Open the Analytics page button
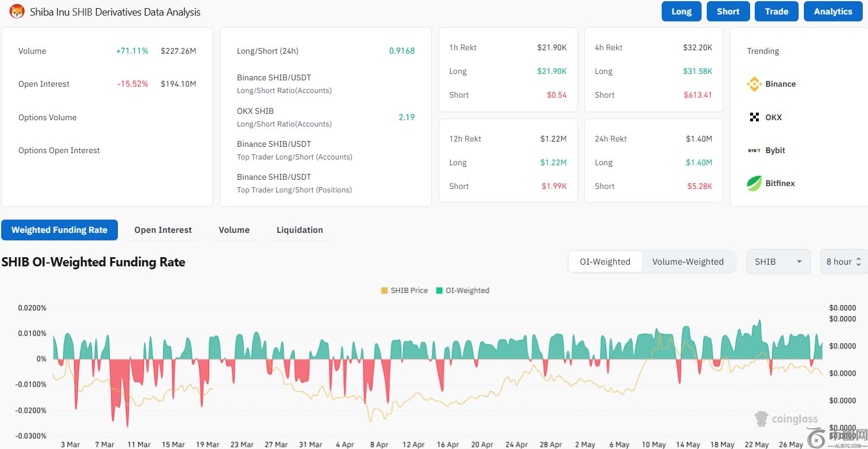 833,12
